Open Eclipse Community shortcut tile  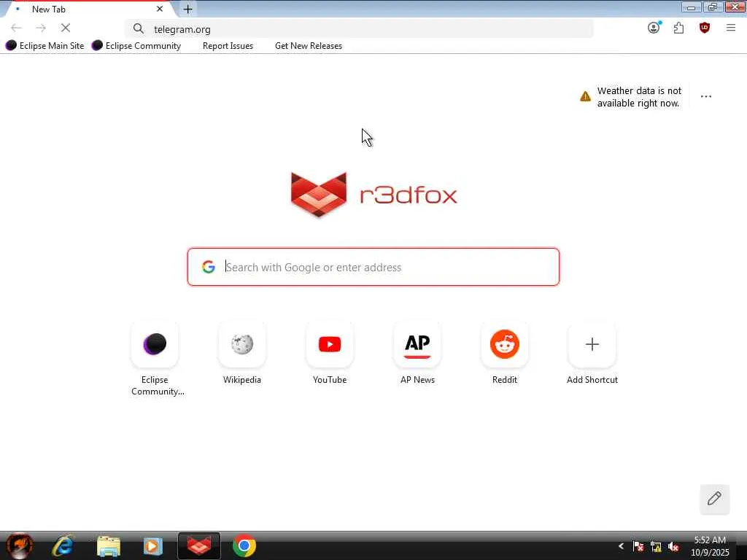pyautogui.click(x=155, y=344)
